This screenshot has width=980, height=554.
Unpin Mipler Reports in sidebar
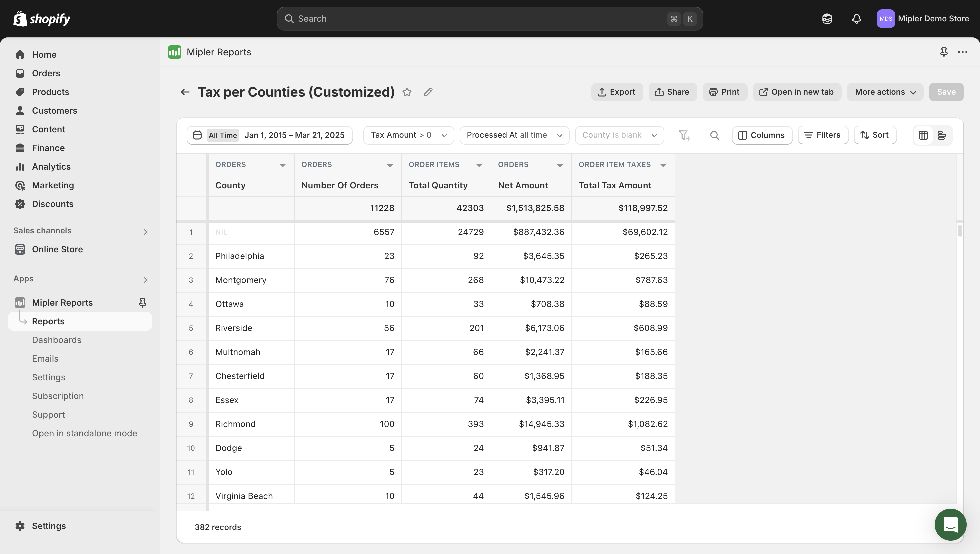pos(143,302)
